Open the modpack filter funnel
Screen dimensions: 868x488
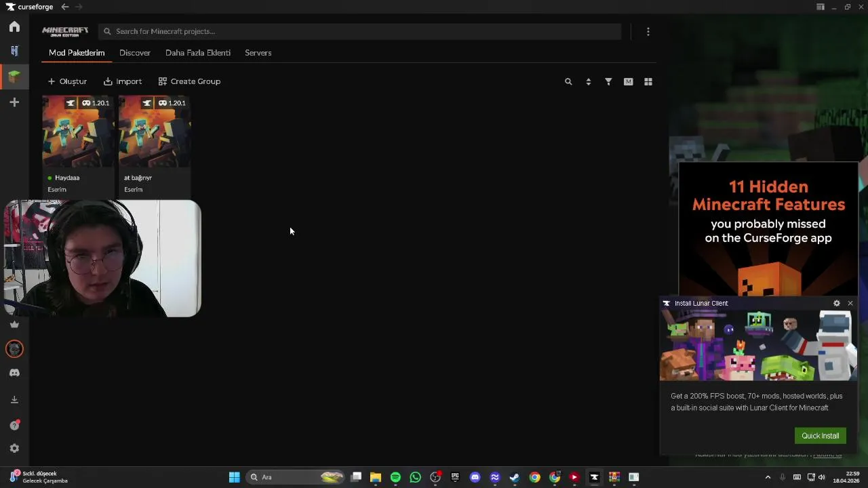click(x=608, y=81)
